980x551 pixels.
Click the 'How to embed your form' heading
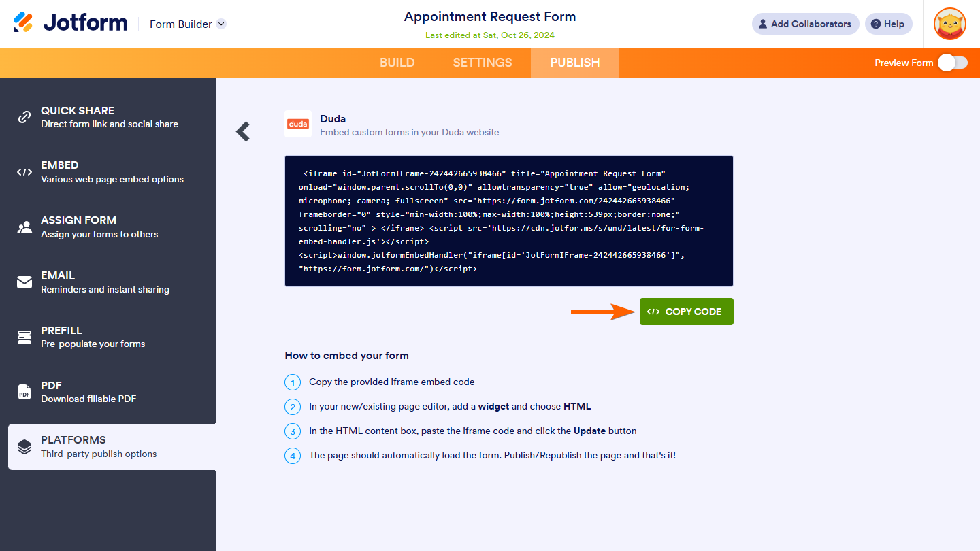pyautogui.click(x=346, y=356)
